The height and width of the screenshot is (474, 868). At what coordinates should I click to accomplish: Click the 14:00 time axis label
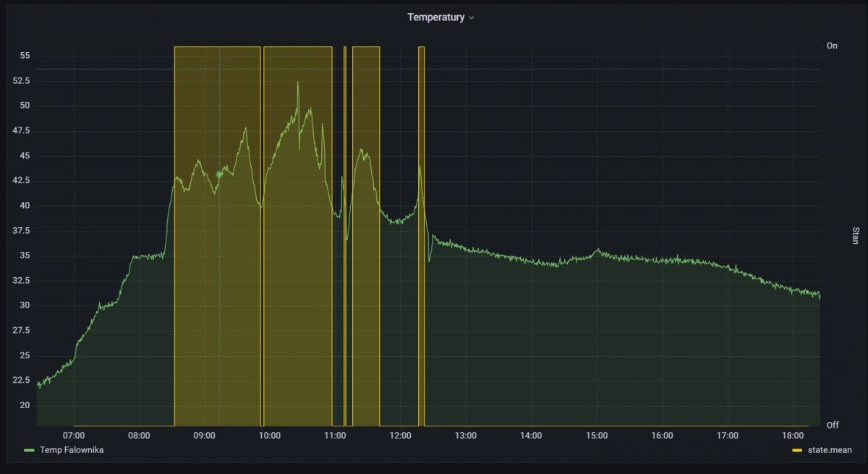[x=531, y=436]
